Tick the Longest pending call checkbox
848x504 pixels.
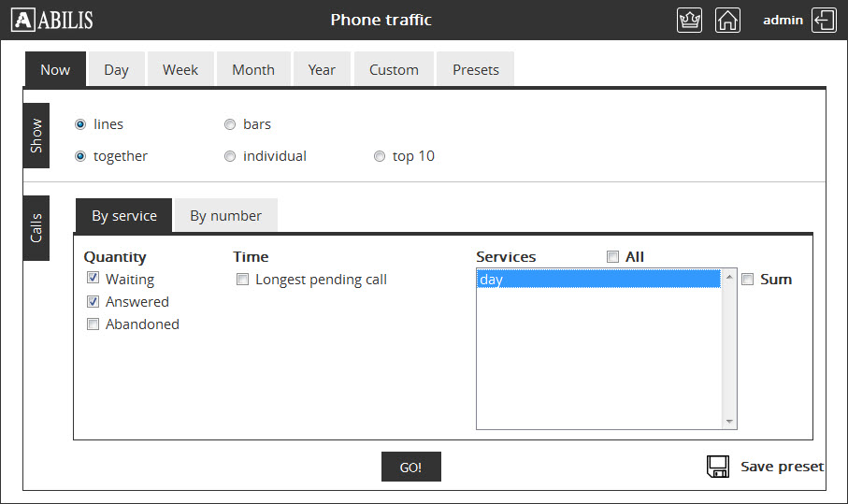tap(242, 280)
